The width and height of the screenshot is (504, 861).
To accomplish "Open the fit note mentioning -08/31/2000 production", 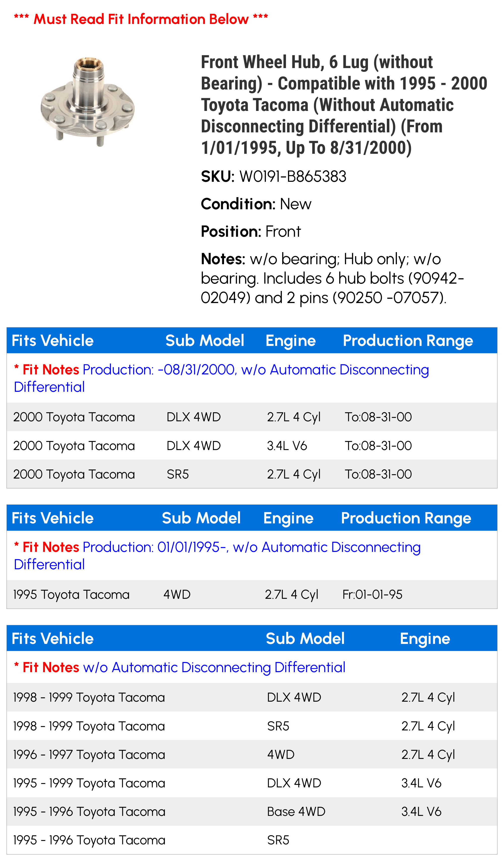I will (x=221, y=378).
